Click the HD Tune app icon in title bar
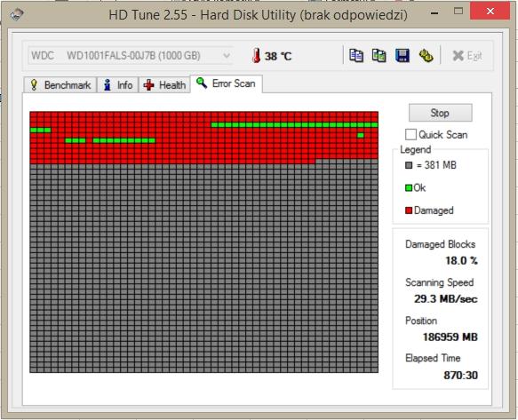The image size is (518, 420). [x=16, y=14]
